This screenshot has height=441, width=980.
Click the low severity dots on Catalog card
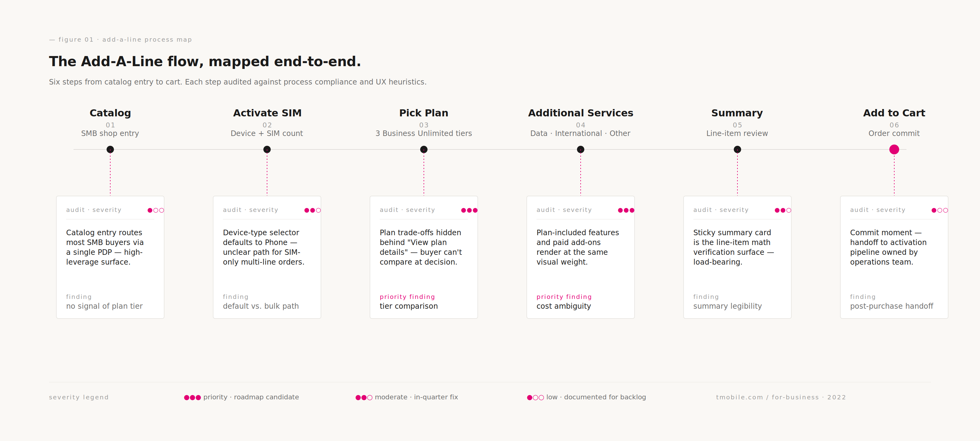pyautogui.click(x=155, y=210)
